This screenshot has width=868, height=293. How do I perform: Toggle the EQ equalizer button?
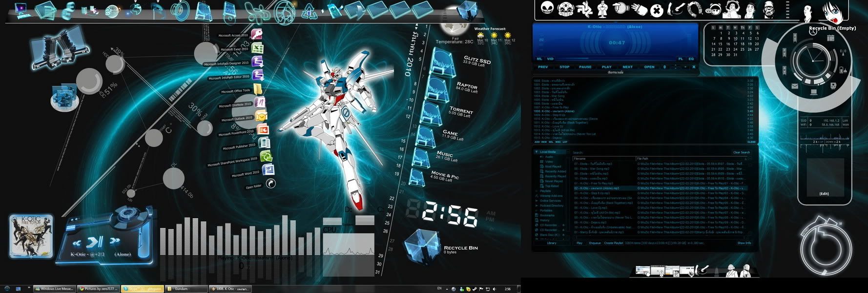[x=691, y=59]
